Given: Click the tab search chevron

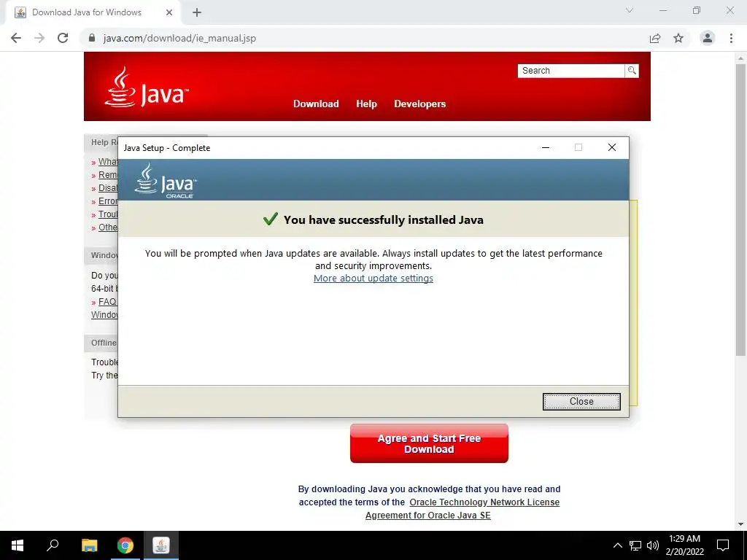Looking at the screenshot, I should (x=630, y=10).
